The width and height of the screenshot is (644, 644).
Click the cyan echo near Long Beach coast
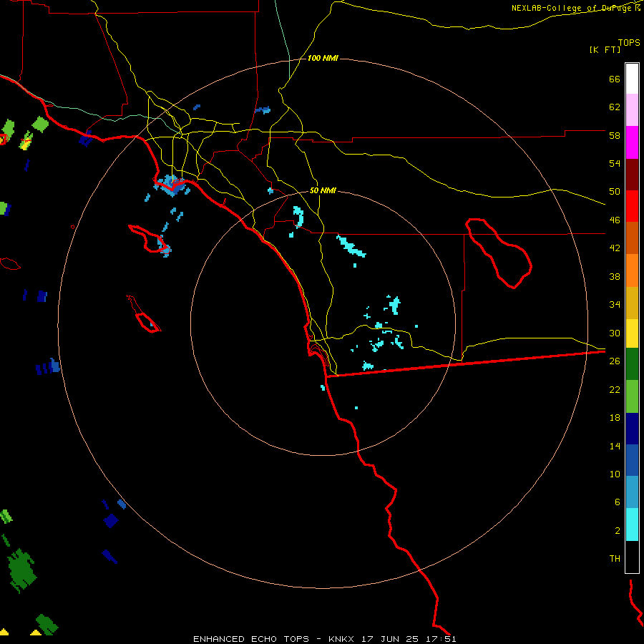click(x=172, y=185)
